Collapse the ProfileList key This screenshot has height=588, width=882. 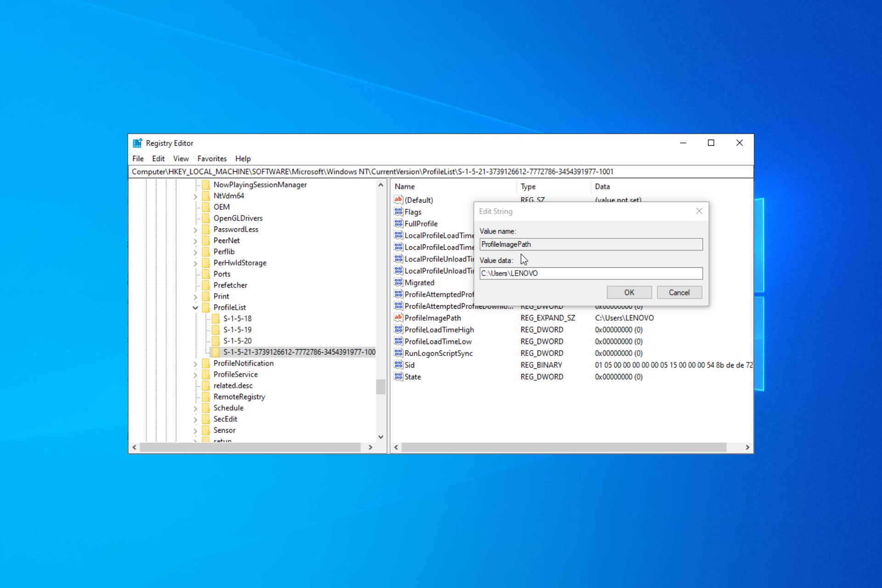pyautogui.click(x=195, y=308)
